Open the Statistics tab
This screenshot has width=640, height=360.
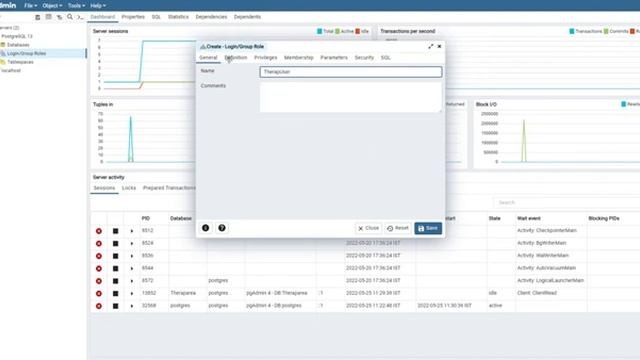pyautogui.click(x=178, y=17)
